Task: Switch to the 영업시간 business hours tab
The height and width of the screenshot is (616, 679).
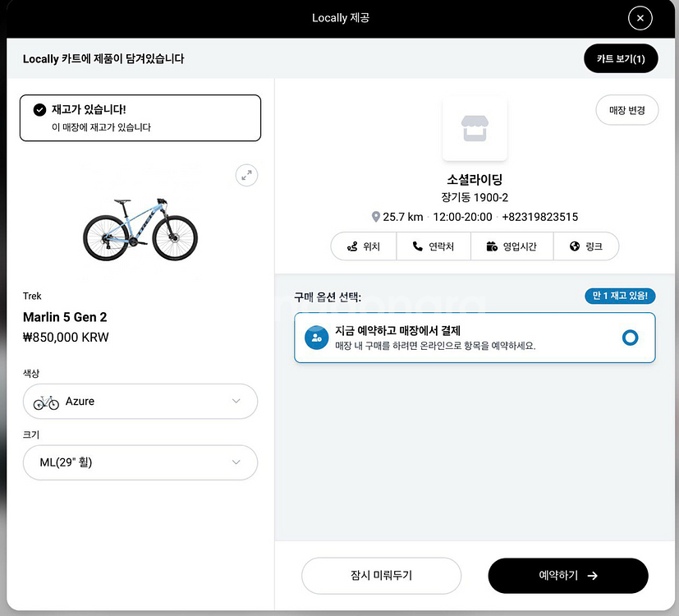Action: [x=511, y=246]
